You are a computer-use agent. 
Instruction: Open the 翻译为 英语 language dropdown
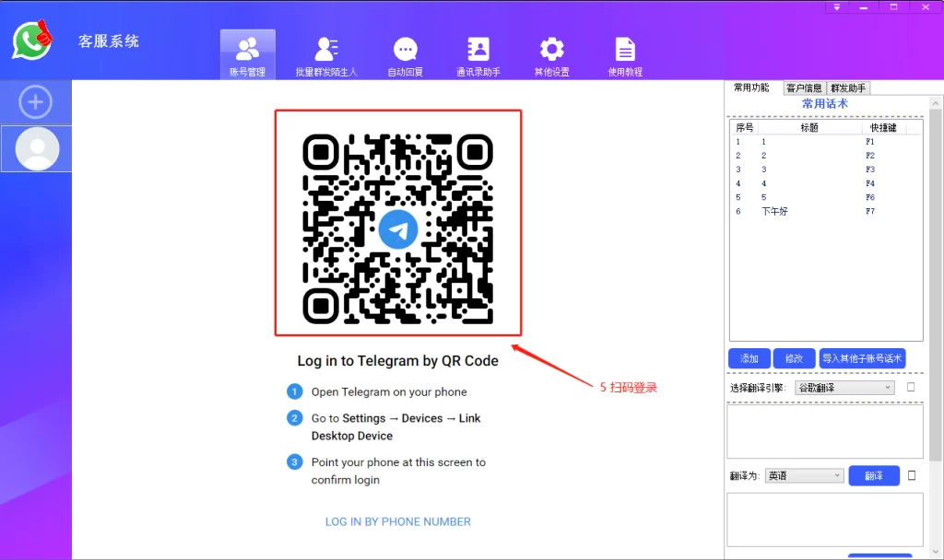click(x=804, y=476)
